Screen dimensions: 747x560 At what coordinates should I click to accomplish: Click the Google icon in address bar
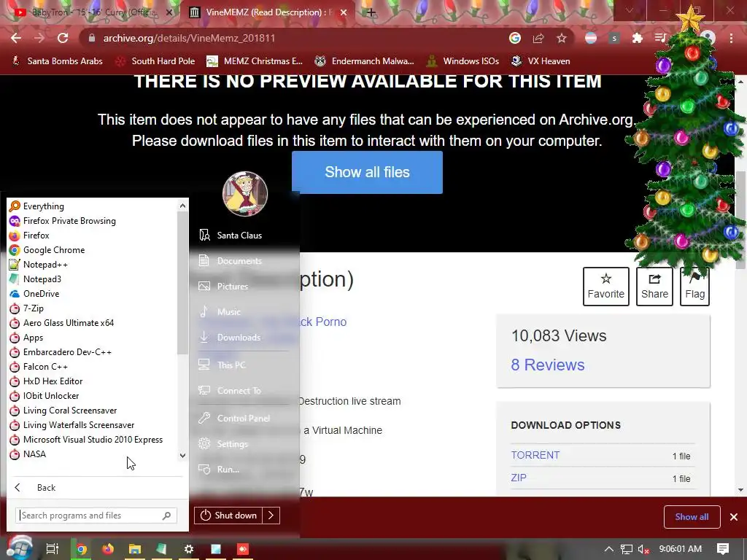pyautogui.click(x=514, y=38)
